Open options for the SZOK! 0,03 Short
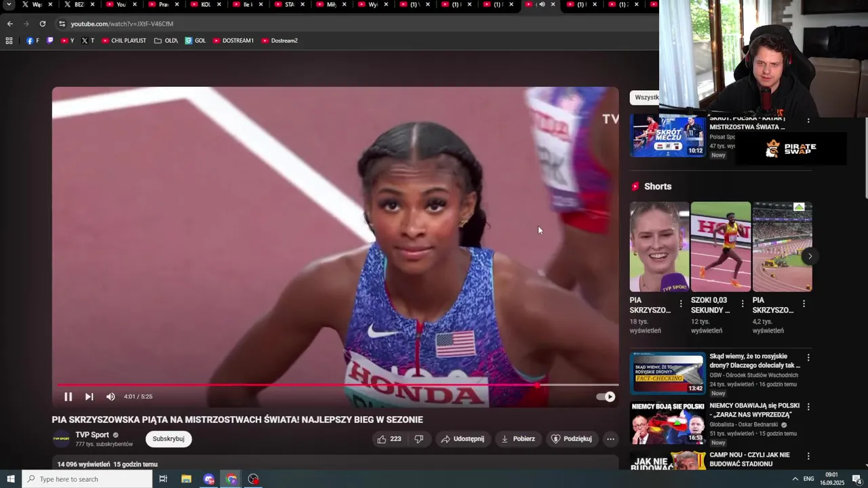The width and height of the screenshot is (868, 488). tap(743, 304)
